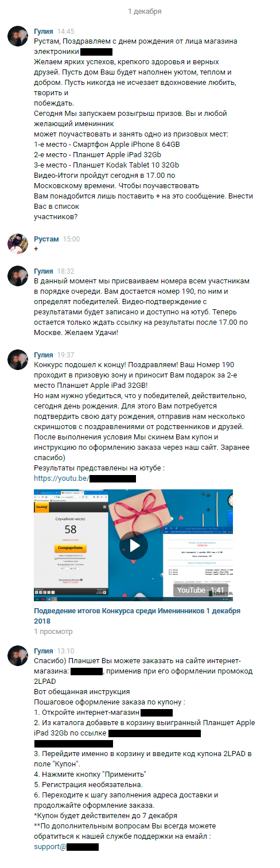Open Гулия's avatar on 19:37 message
The image size is (280, 868).
tap(18, 360)
